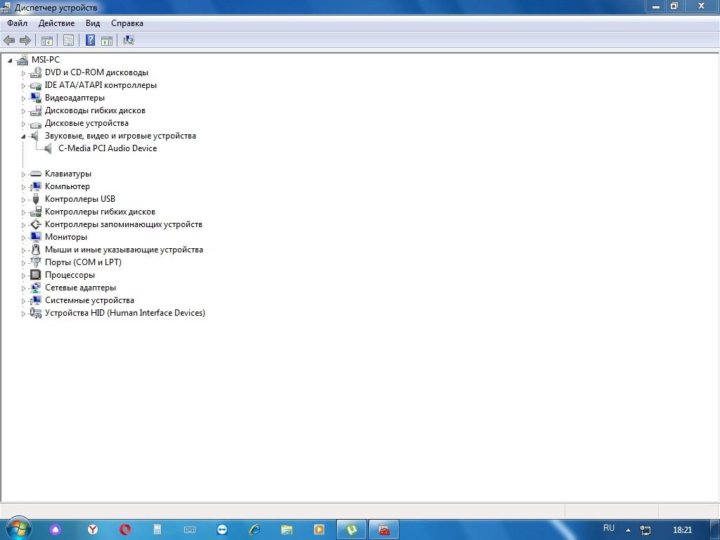Viewport: 720px width, 540px height.
Task: Expand the Контроллеры USB node
Action: pyautogui.click(x=23, y=199)
